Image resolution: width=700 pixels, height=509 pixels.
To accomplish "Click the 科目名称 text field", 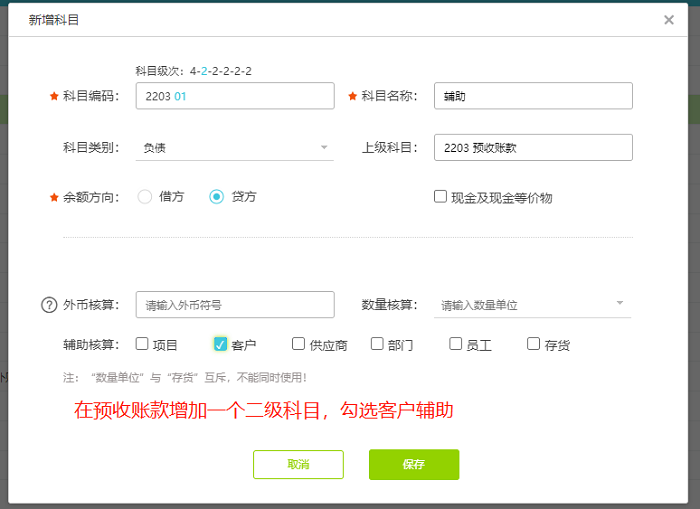I will [x=534, y=96].
